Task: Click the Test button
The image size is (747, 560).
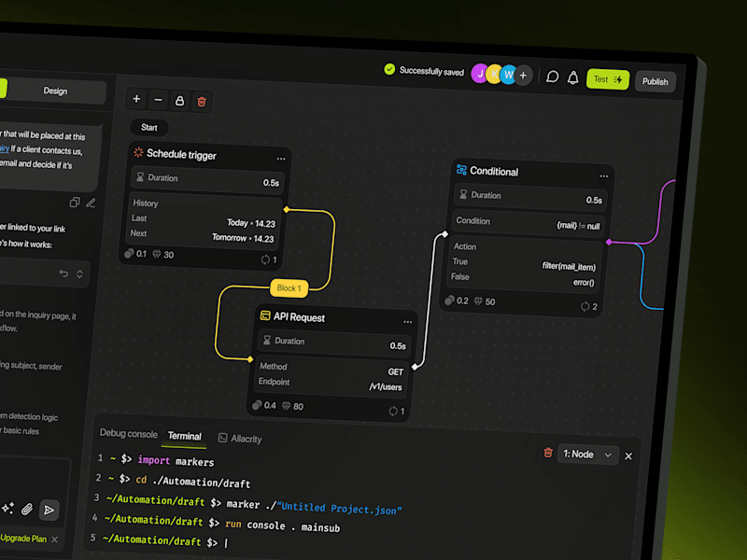Action: point(608,79)
